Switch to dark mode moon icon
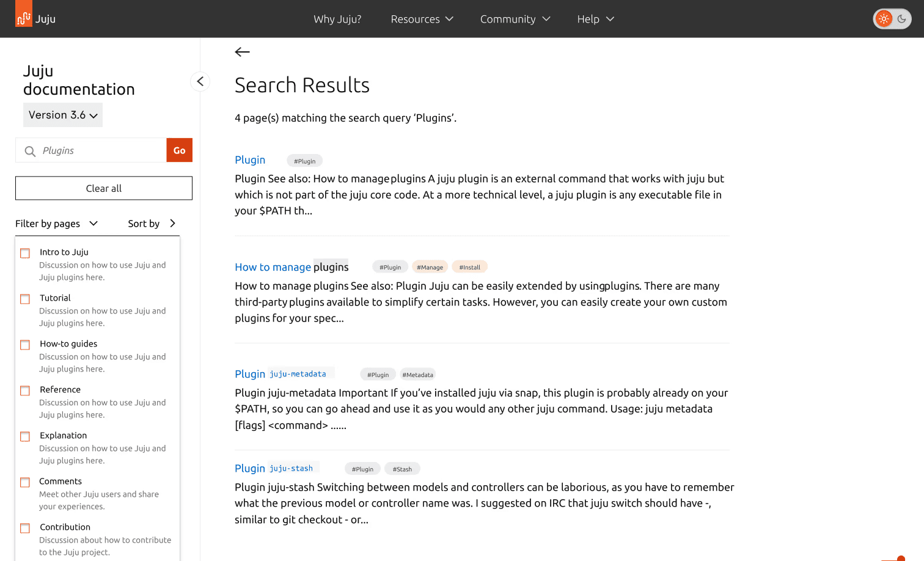The image size is (924, 561). pos(901,19)
